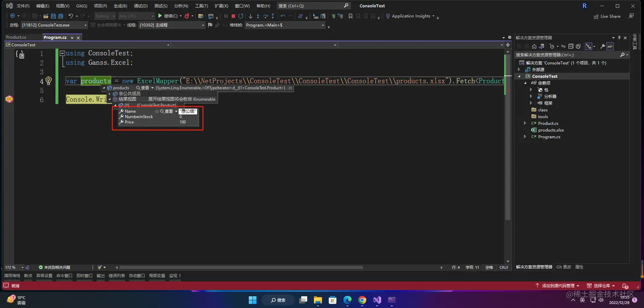Click Collapse All in Solution Explorer
Screen dimensions: 644x308
tap(570, 46)
